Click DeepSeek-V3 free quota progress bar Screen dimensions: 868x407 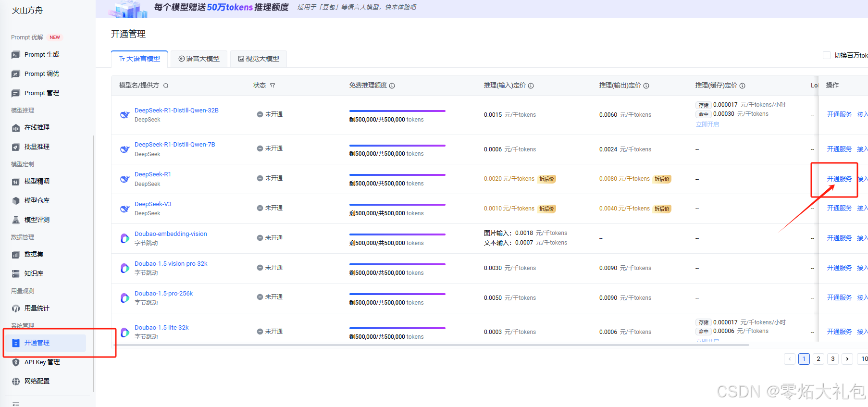(x=397, y=205)
